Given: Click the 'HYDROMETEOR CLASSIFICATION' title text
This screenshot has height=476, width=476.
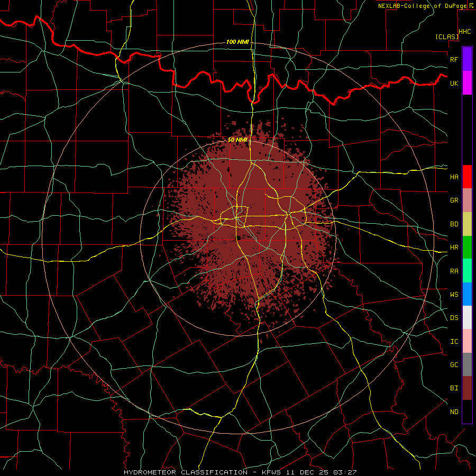Looking at the screenshot, I should (x=186, y=472).
